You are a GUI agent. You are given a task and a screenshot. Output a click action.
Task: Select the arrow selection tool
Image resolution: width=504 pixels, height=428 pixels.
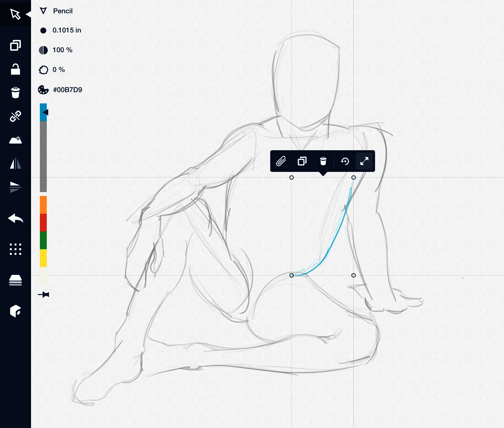15,14
